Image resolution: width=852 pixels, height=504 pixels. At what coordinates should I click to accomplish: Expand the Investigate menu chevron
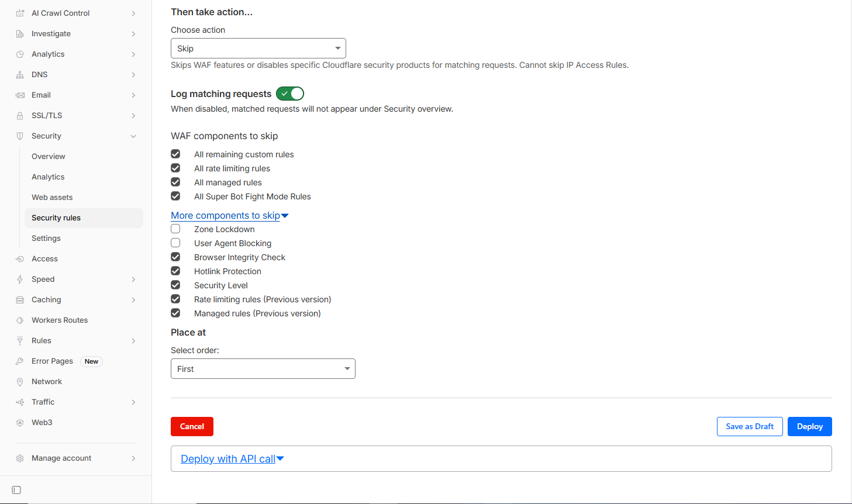(x=133, y=33)
